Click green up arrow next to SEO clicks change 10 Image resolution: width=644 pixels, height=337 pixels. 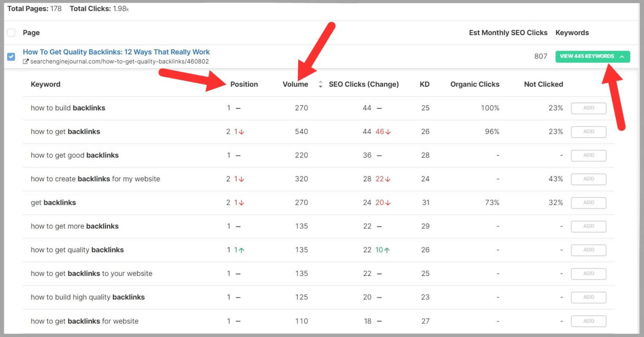pyautogui.click(x=387, y=250)
